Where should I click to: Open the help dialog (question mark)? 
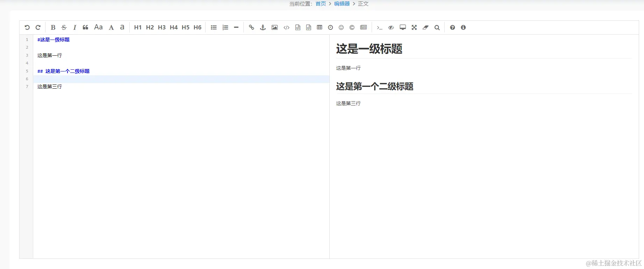tap(452, 27)
